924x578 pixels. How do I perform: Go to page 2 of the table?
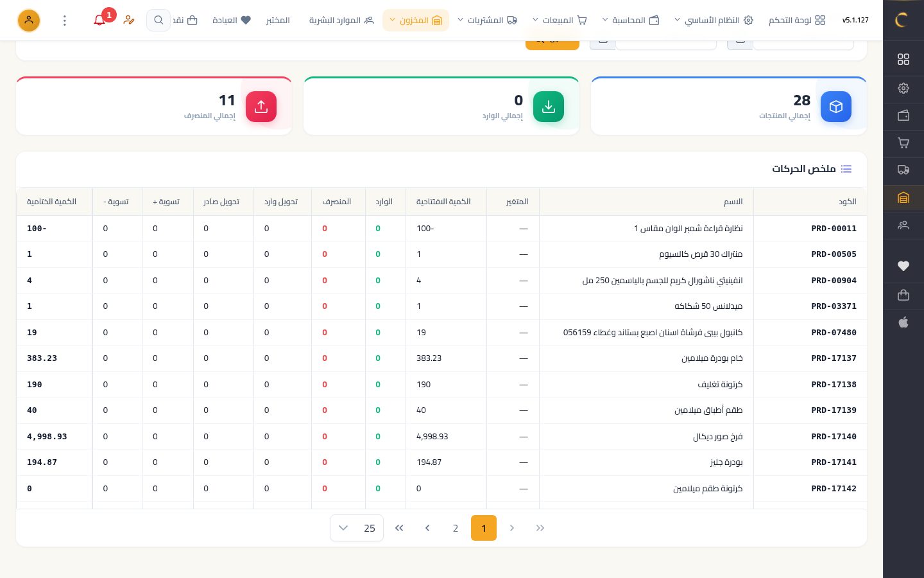pos(456,528)
